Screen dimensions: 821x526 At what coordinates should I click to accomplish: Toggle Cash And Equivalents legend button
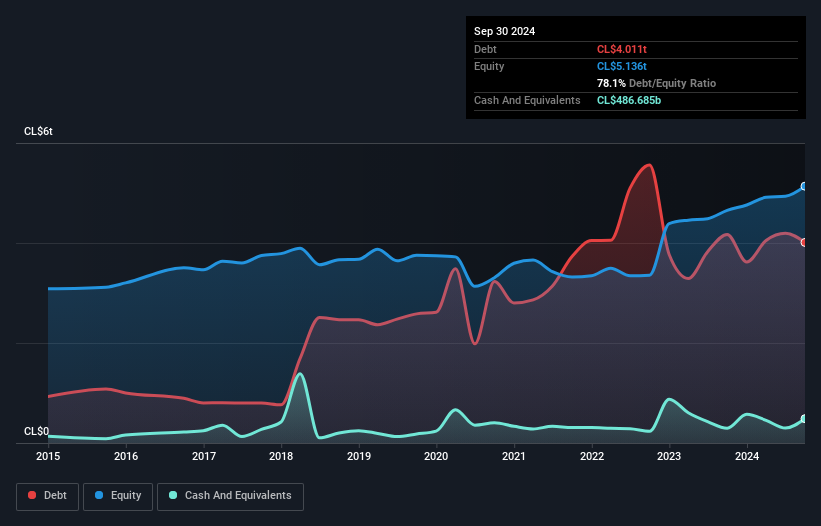tap(230, 496)
